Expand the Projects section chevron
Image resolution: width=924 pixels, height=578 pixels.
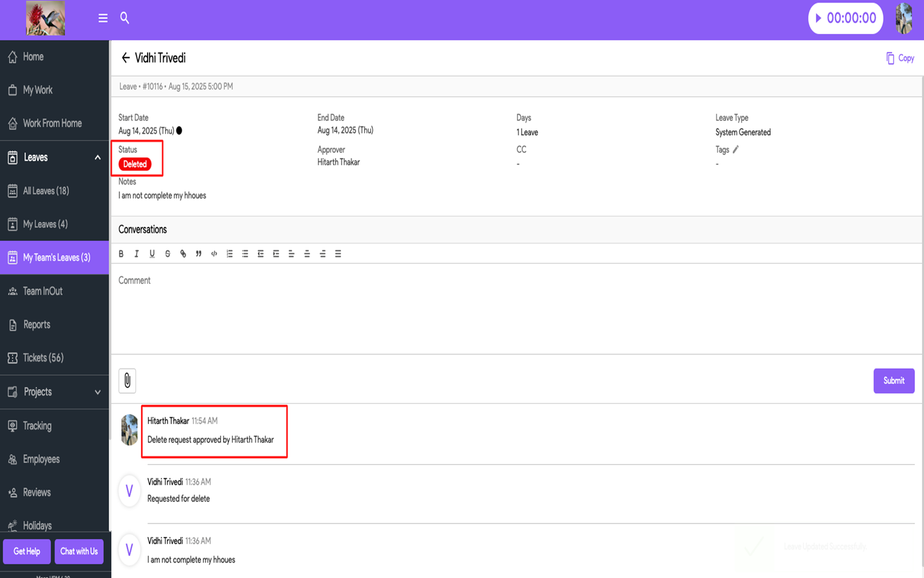coord(98,392)
